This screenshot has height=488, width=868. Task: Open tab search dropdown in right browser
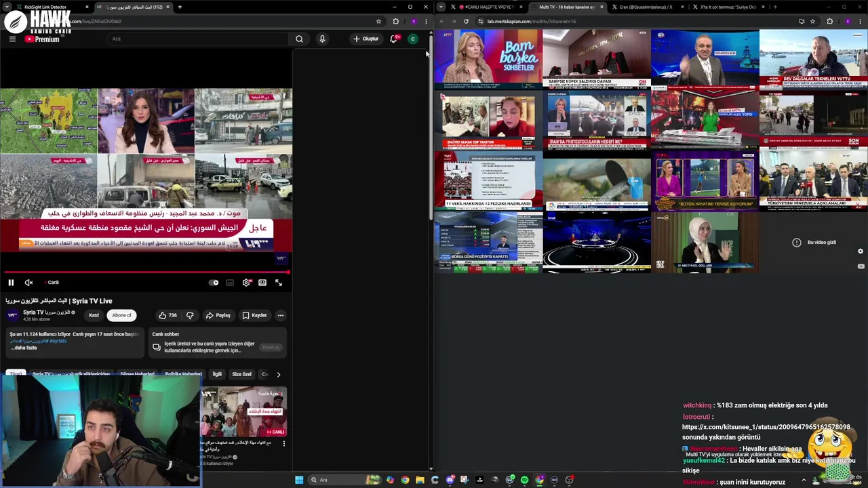(x=441, y=7)
